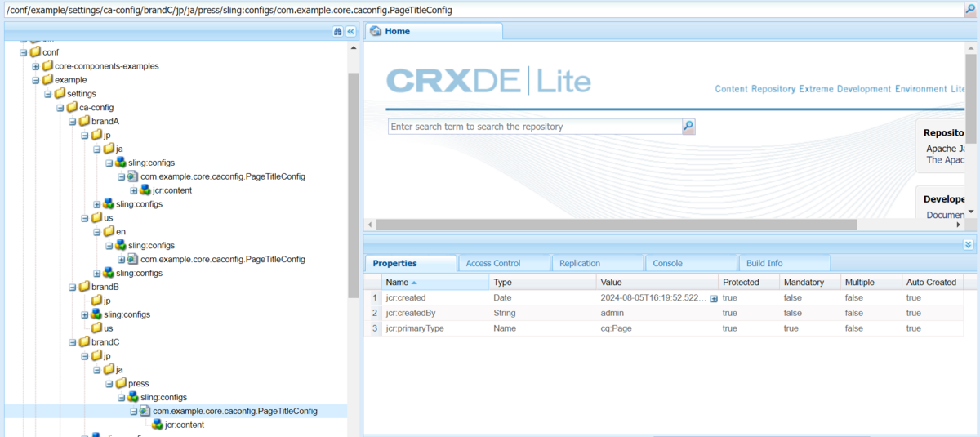Screen dimensions: 980x437
Task: Click the path bar search magnifier icon
Action: (970, 10)
